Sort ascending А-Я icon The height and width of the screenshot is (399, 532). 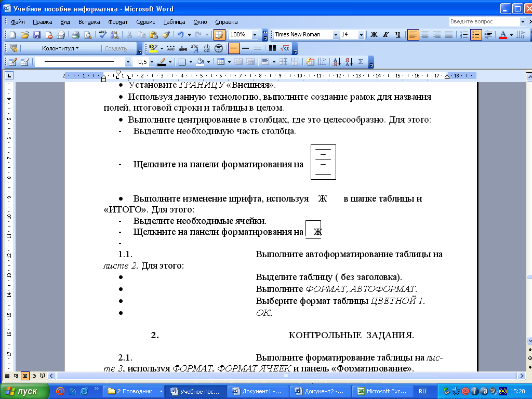pyautogui.click(x=337, y=62)
